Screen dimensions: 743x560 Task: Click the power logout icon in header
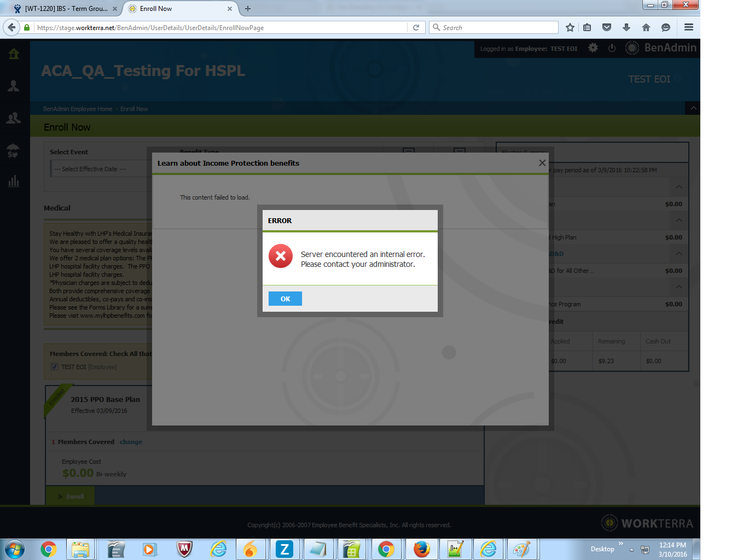pos(612,48)
